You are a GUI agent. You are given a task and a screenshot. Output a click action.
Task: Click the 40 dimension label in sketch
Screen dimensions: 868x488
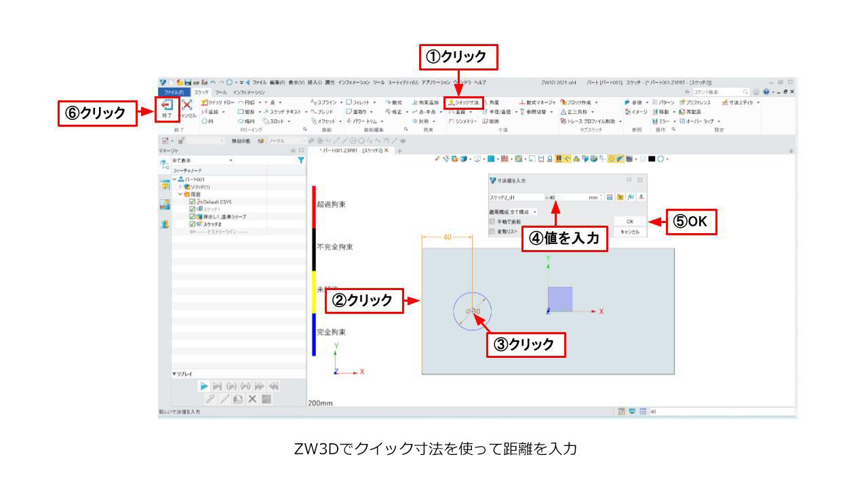coord(447,237)
